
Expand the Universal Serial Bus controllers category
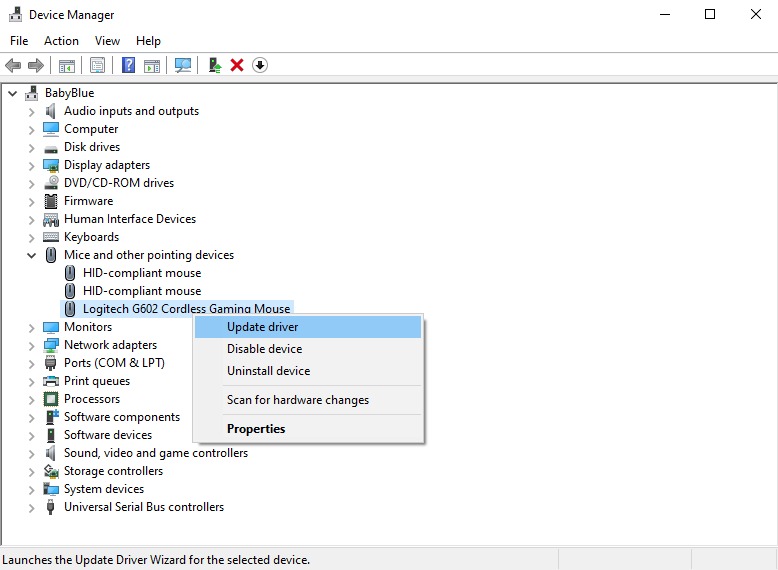tap(31, 507)
